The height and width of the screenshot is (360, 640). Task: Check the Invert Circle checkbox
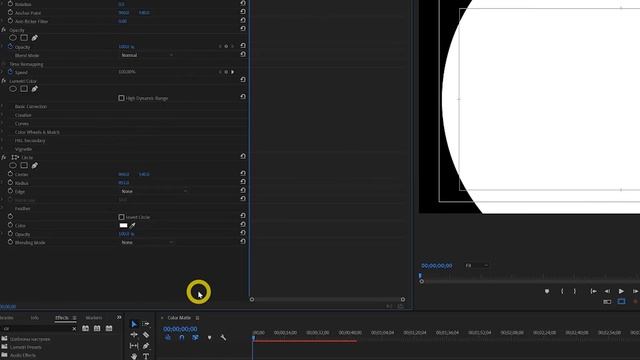pos(121,217)
